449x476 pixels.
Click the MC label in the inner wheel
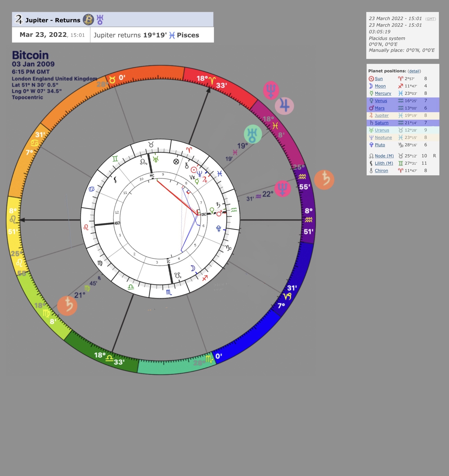coord(152,176)
